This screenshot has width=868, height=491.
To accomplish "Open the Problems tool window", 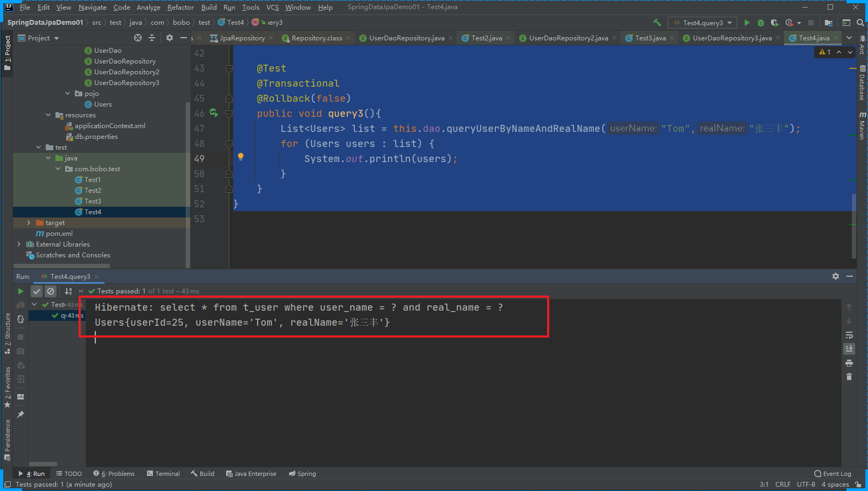I will (x=114, y=474).
